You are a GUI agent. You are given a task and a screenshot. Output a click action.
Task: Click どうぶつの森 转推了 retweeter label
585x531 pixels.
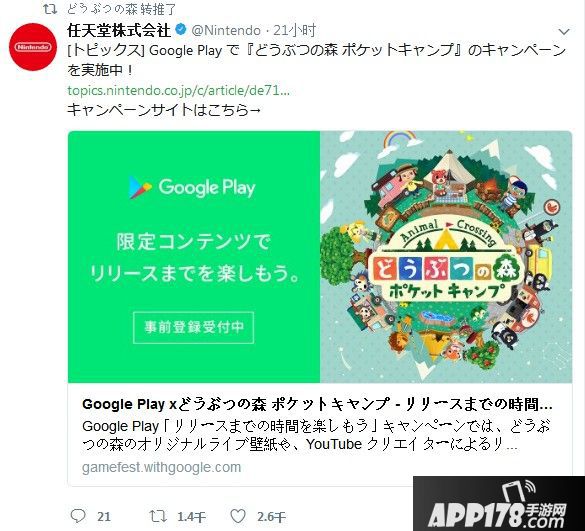[x=121, y=9]
